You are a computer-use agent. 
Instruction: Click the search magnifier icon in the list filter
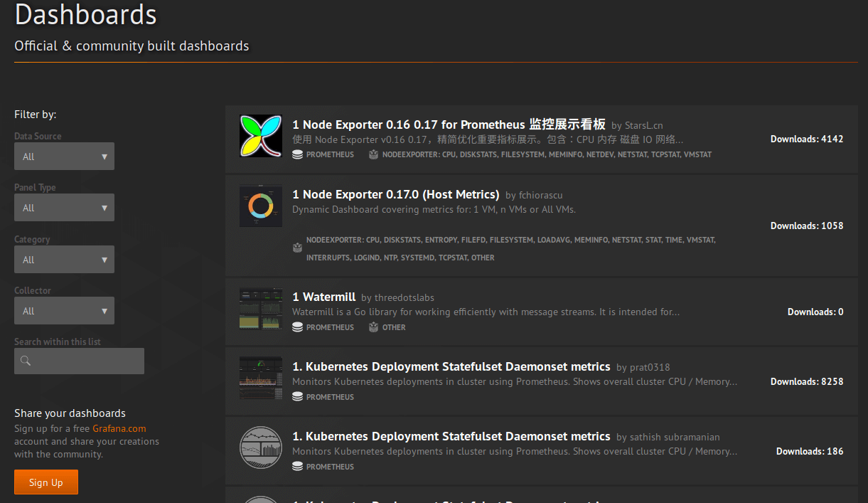click(26, 361)
